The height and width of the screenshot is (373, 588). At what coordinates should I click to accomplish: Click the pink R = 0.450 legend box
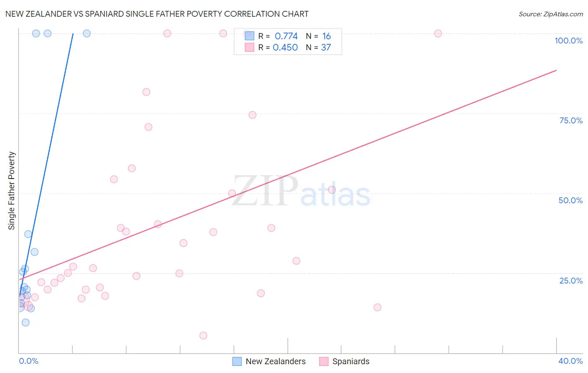(250, 47)
